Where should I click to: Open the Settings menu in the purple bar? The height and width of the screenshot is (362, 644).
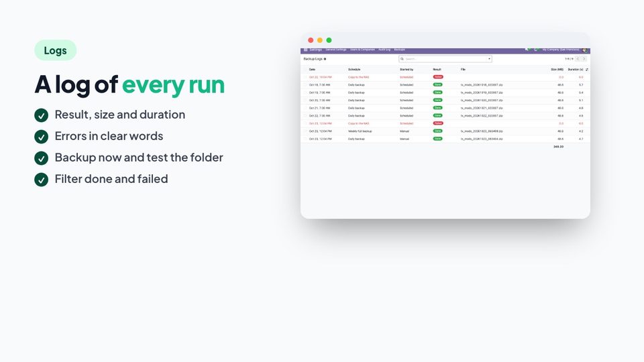[x=315, y=50]
